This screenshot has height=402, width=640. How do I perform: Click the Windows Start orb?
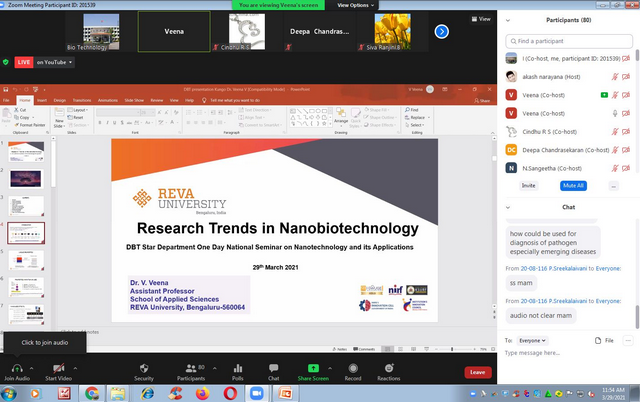coord(9,394)
